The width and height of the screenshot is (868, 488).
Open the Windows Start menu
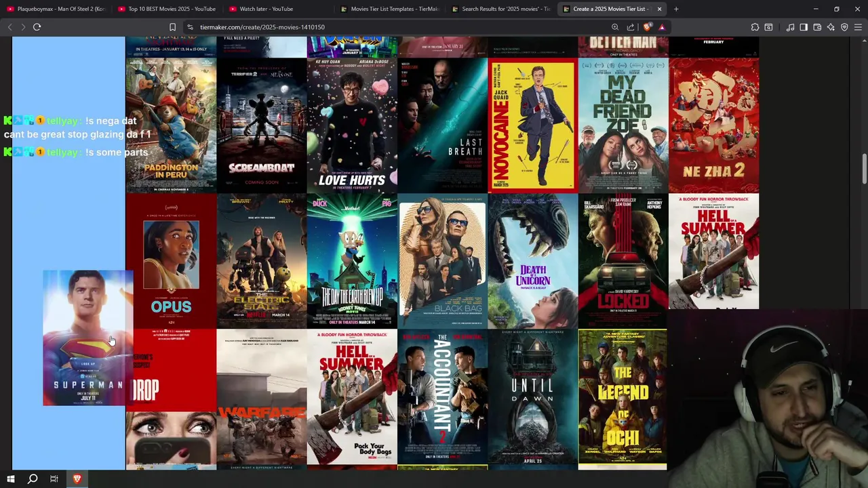tap(10, 479)
